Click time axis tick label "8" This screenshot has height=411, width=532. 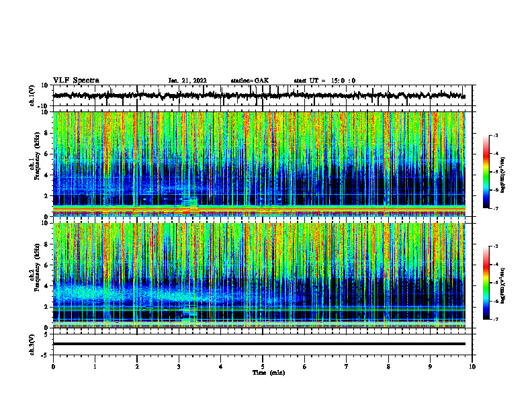(x=388, y=367)
